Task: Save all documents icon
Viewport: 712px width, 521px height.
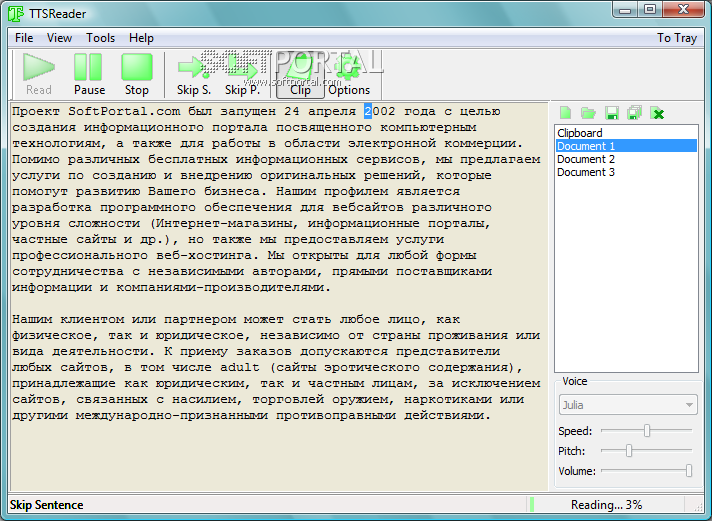Action: coord(634,113)
